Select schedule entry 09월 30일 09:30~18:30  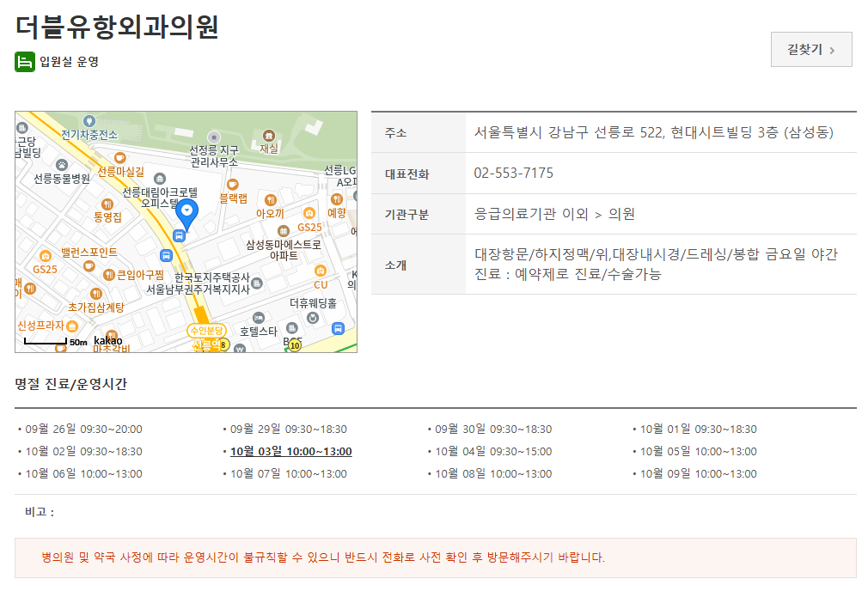click(x=492, y=429)
